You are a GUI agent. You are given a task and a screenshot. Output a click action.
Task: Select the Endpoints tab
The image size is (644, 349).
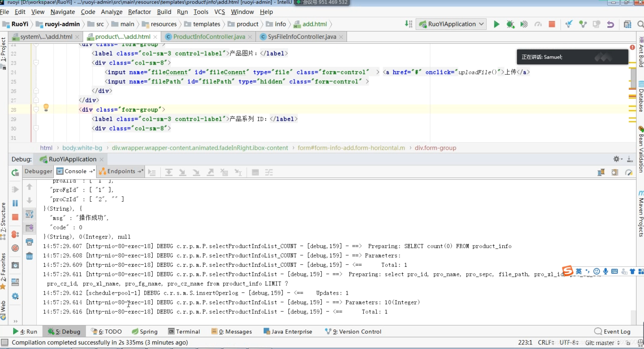121,171
